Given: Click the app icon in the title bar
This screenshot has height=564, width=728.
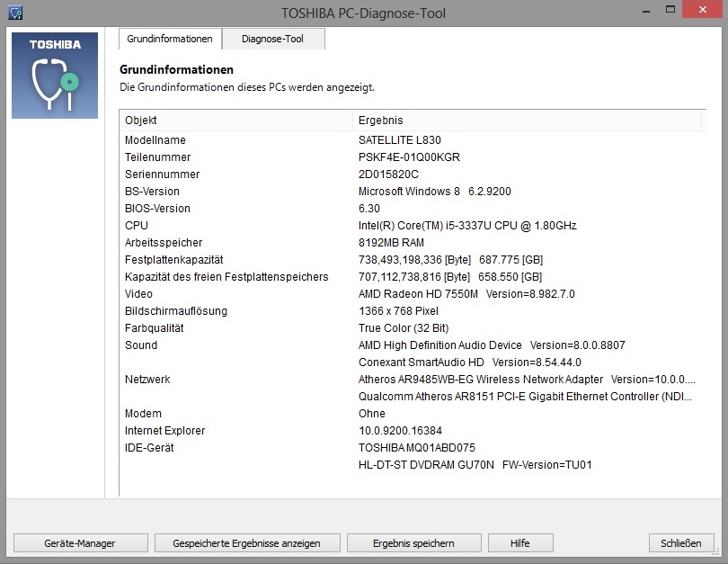Looking at the screenshot, I should coord(15,13).
